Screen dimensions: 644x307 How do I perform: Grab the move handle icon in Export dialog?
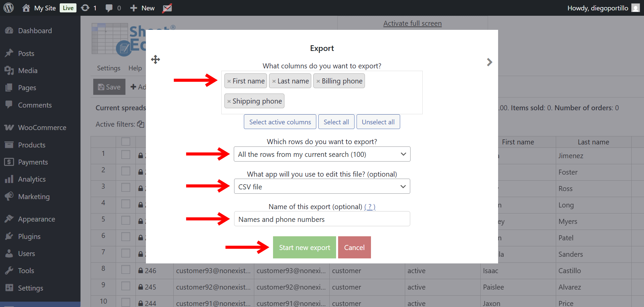[x=155, y=59]
